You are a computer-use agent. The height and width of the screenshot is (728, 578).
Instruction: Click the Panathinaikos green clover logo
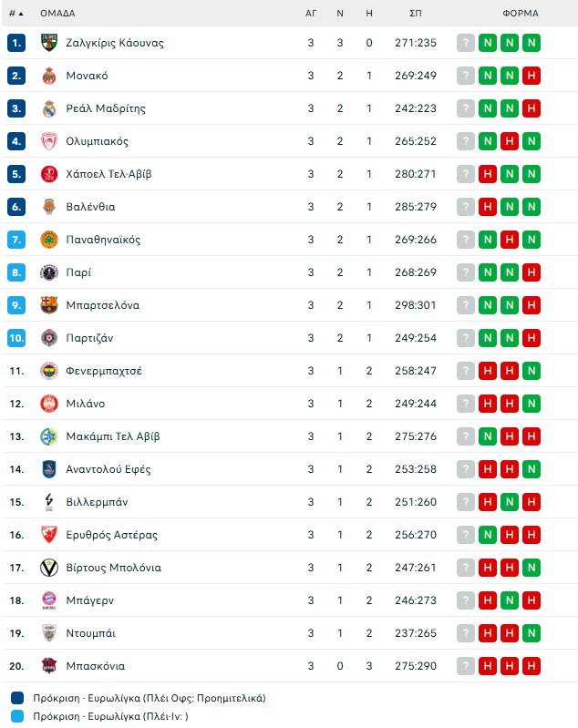pos(49,240)
